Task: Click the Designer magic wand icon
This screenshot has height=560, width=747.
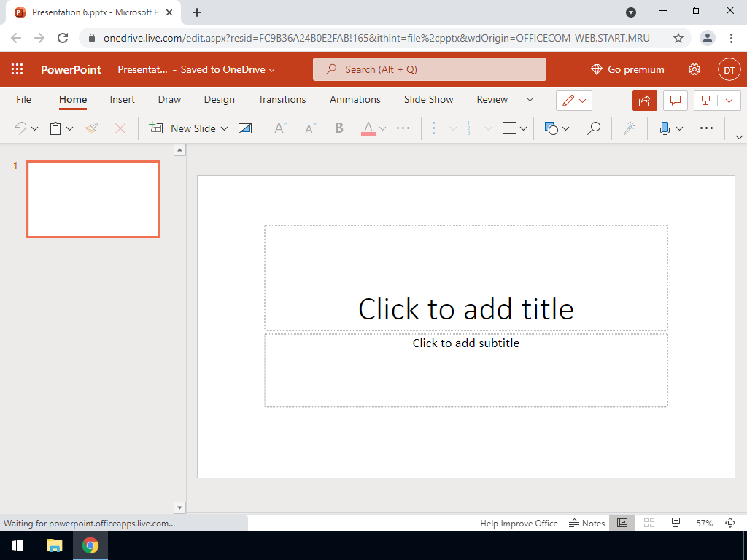Action: coord(628,128)
